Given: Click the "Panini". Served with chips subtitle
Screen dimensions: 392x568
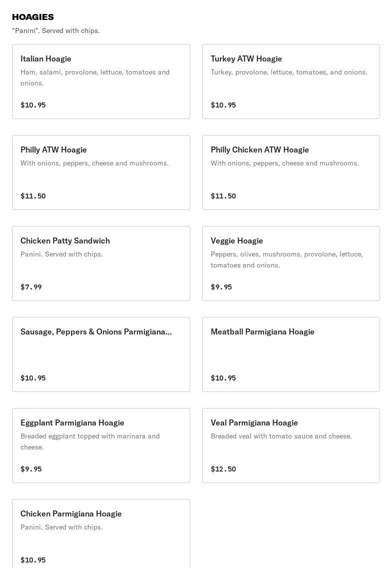Looking at the screenshot, I should (x=56, y=30).
